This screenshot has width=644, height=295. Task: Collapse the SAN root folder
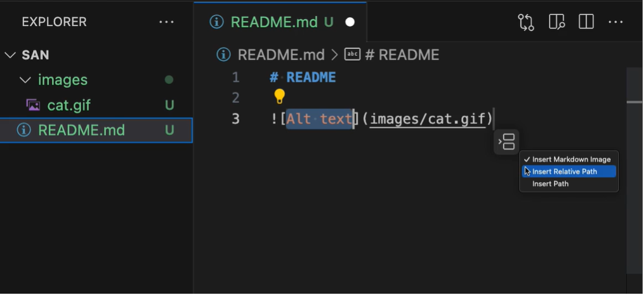tap(10, 55)
